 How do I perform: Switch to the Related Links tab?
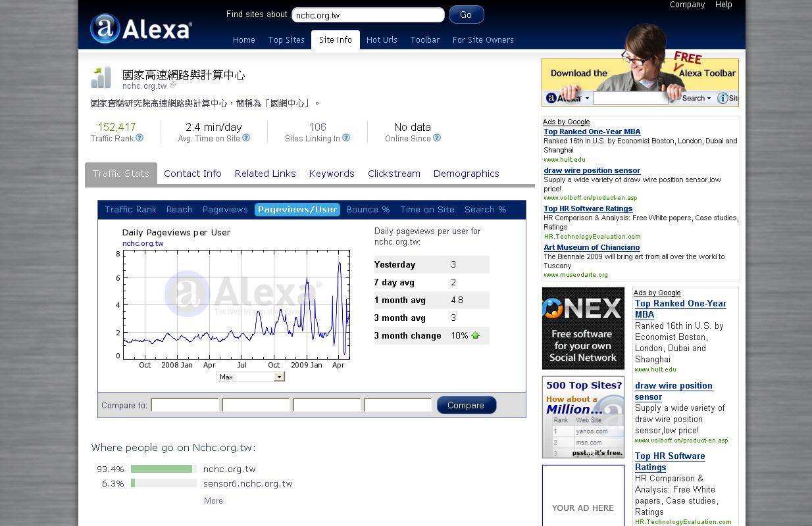click(265, 174)
